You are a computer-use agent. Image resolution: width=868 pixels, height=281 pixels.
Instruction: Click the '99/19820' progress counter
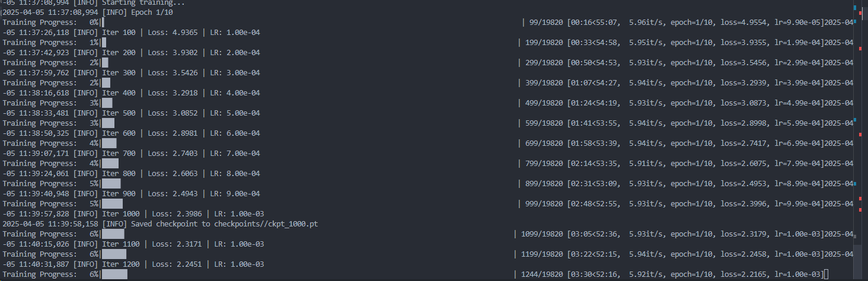pos(546,22)
